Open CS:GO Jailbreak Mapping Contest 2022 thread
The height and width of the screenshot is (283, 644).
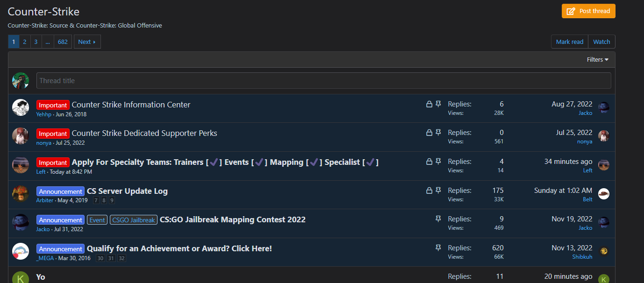pos(233,219)
